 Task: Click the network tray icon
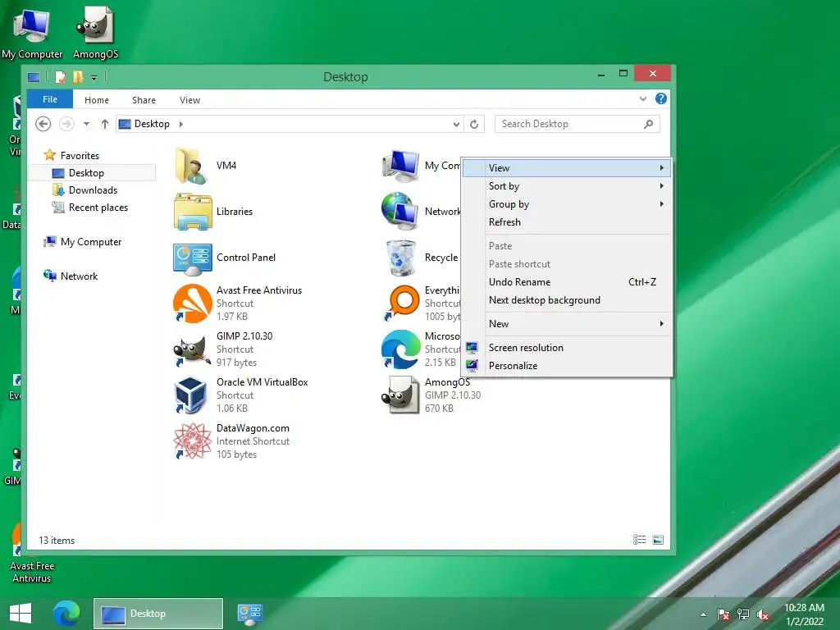[x=743, y=614]
